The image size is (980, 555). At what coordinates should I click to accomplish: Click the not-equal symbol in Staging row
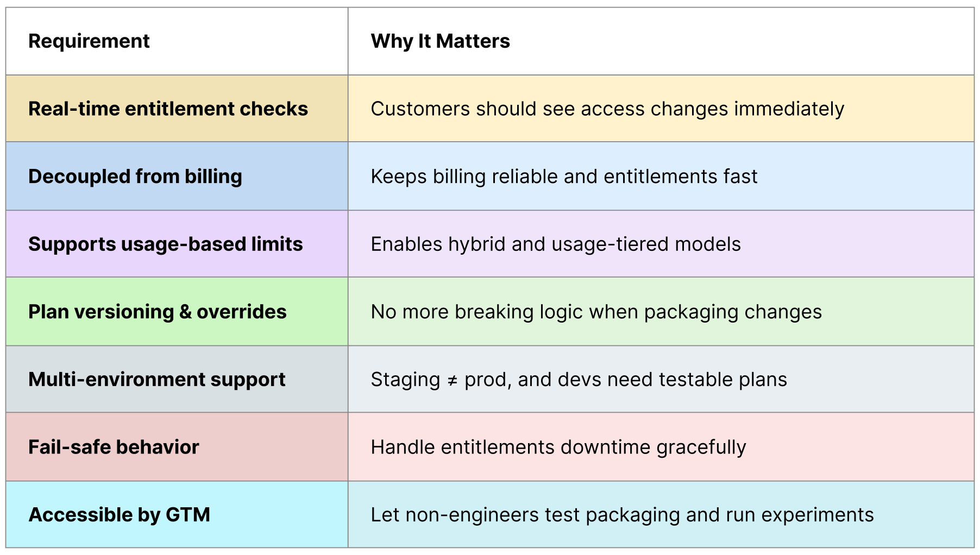coord(452,381)
